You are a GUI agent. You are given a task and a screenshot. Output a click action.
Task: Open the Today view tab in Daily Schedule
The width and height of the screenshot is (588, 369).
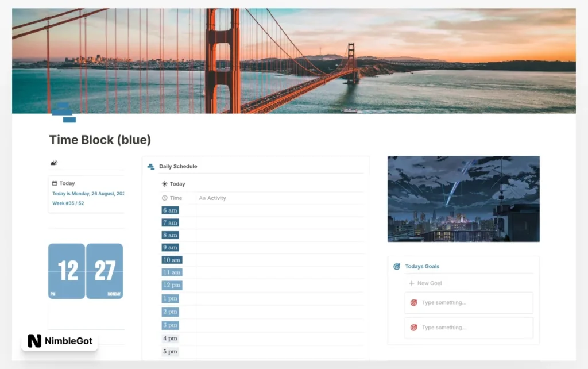pos(173,184)
